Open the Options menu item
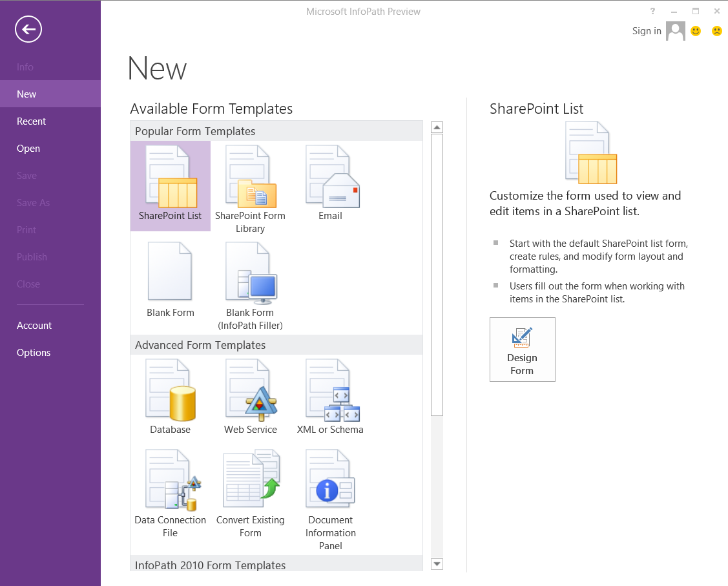 click(50, 352)
